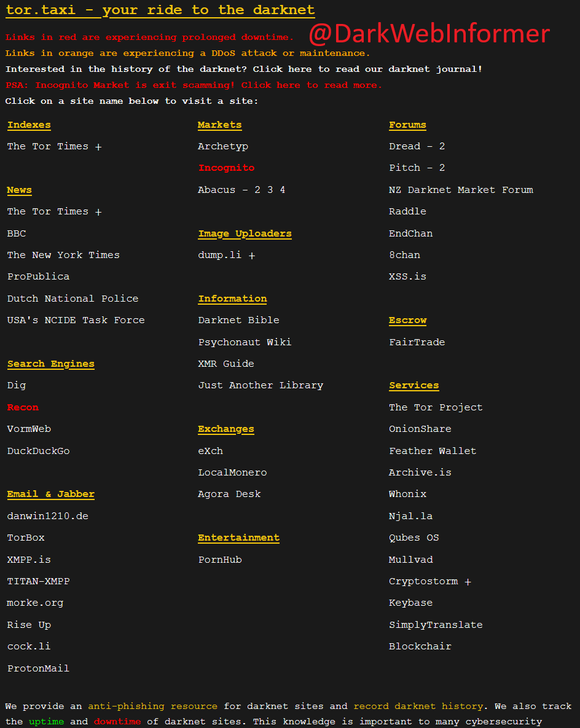Read the Incognito Market exit scam PSA

point(194,85)
